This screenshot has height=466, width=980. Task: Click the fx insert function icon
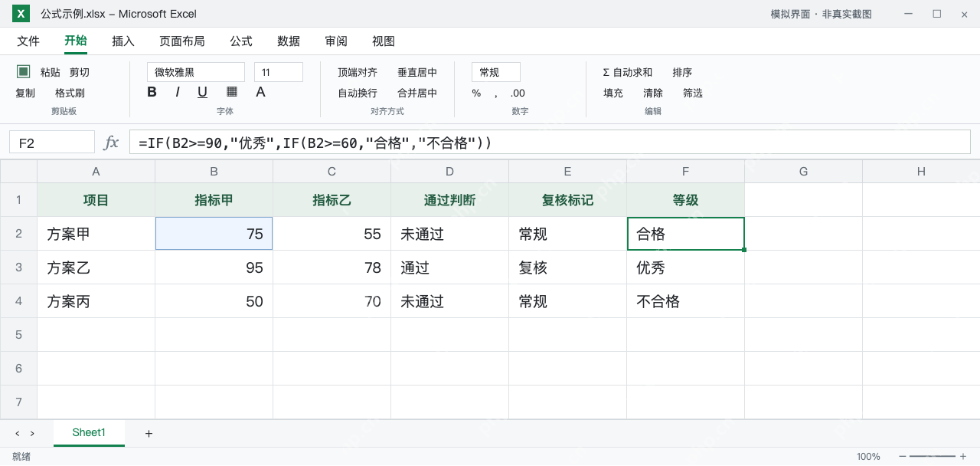(x=112, y=143)
